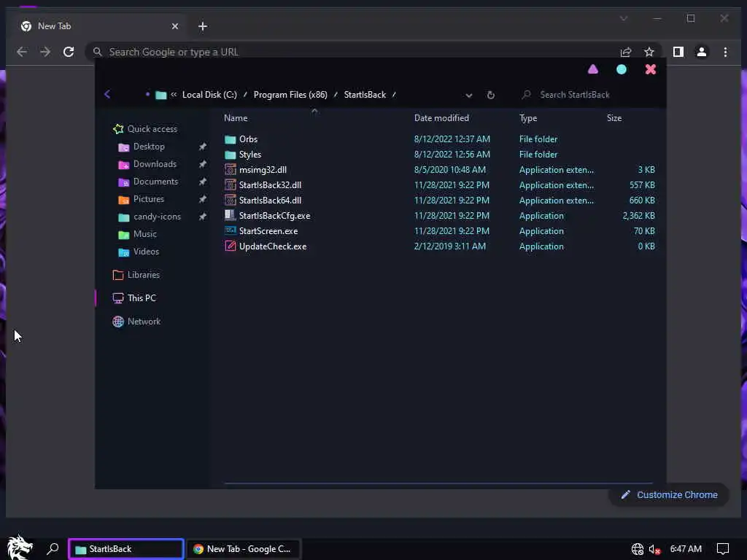Screen dimensions: 747x560
Task: Switch to the New Tab - Google Chrome taskbar button
Action: 244,549
